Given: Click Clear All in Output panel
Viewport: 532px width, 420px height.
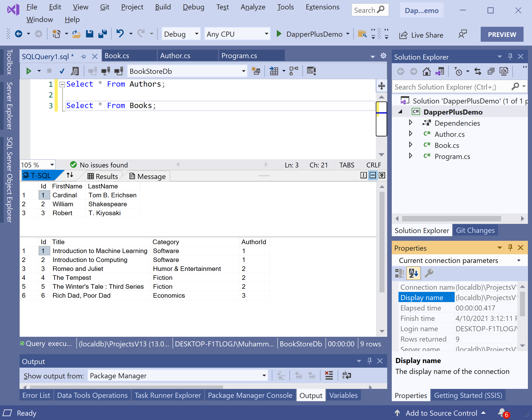Looking at the screenshot, I should 329,376.
